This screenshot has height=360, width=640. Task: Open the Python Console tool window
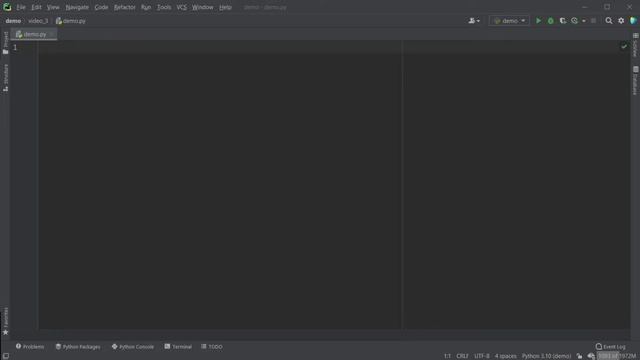(133, 347)
